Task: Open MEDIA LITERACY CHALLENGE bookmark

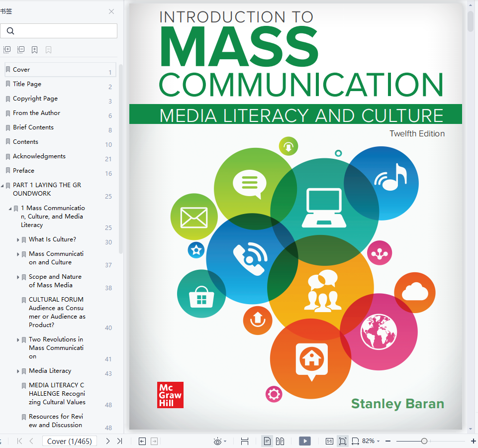Action: 57,394
